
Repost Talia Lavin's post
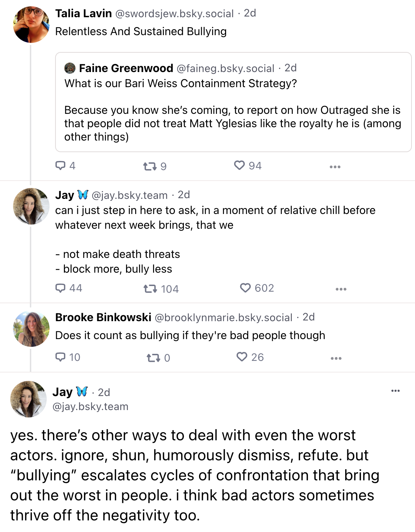150,166
